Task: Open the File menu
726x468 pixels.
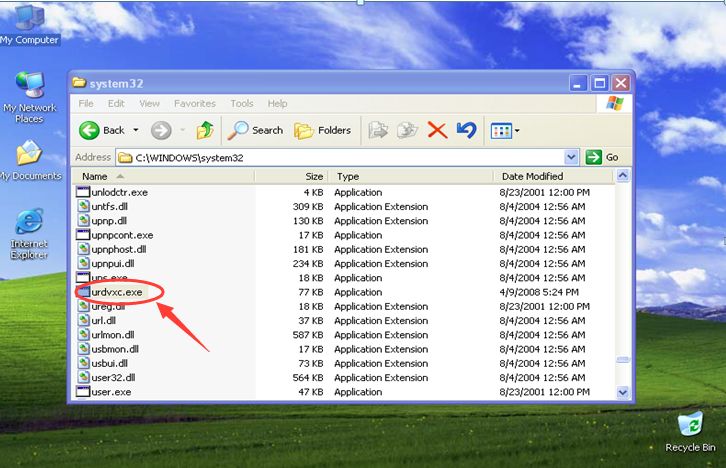Action: pyautogui.click(x=86, y=103)
